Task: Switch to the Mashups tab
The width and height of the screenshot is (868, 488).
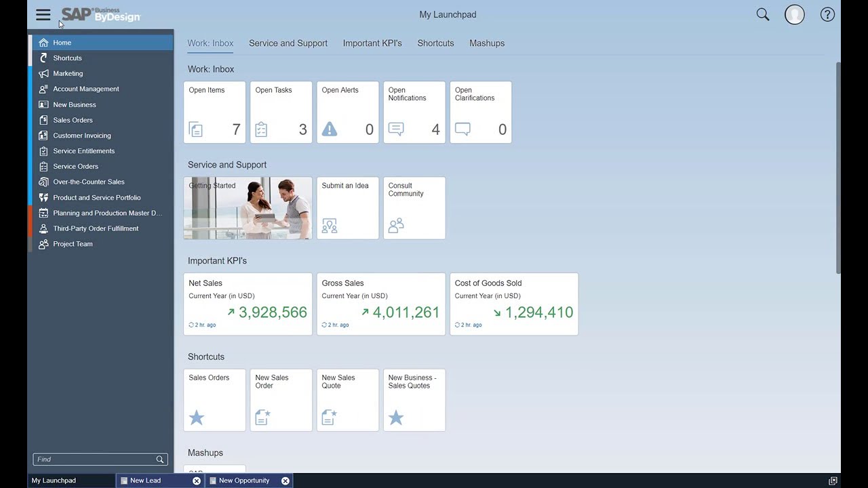Action: click(x=487, y=43)
